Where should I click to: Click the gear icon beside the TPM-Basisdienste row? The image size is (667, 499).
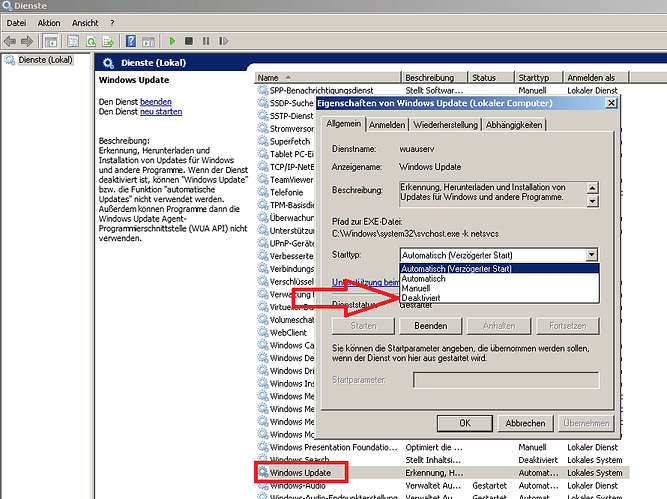point(262,205)
